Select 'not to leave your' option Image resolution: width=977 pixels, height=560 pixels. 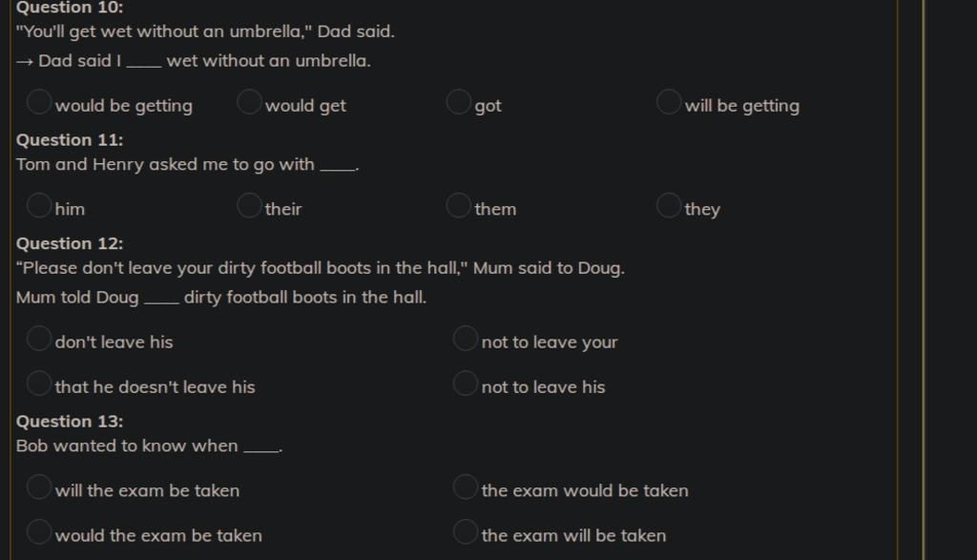pyautogui.click(x=466, y=339)
